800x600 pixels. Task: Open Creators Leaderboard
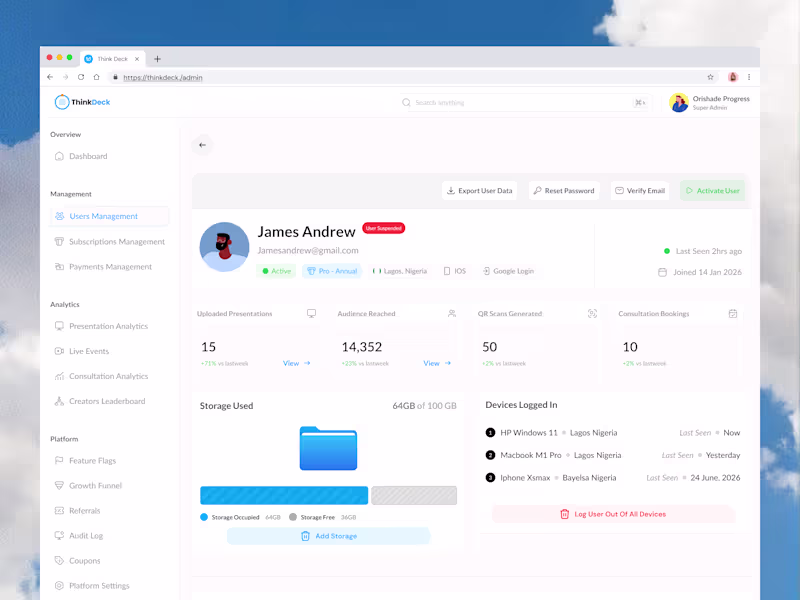tap(99, 401)
